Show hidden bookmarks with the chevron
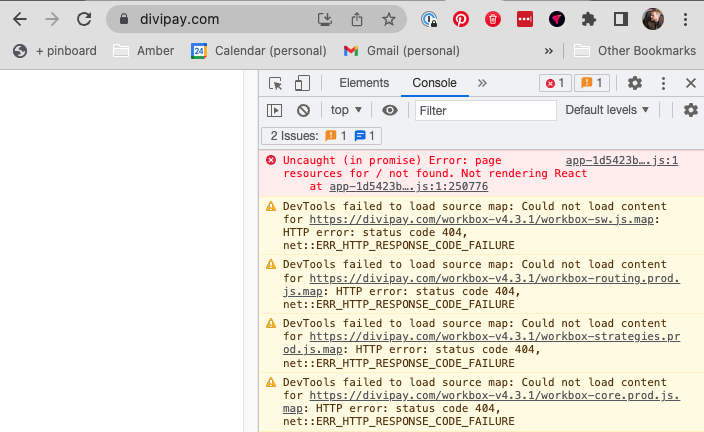Viewport: 704px width, 432px height. tap(549, 51)
